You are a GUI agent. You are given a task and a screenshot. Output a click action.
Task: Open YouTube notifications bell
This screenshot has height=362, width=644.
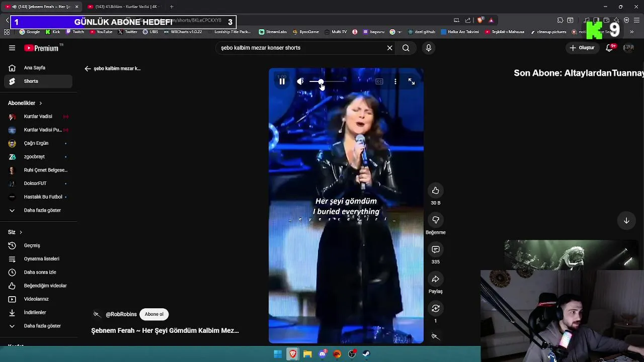click(x=610, y=48)
